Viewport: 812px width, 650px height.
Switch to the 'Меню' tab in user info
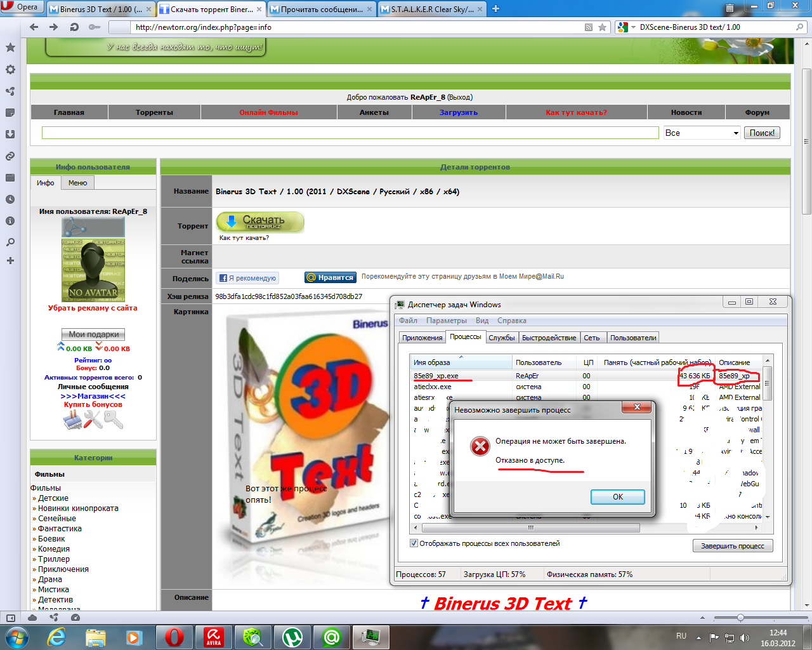[78, 183]
